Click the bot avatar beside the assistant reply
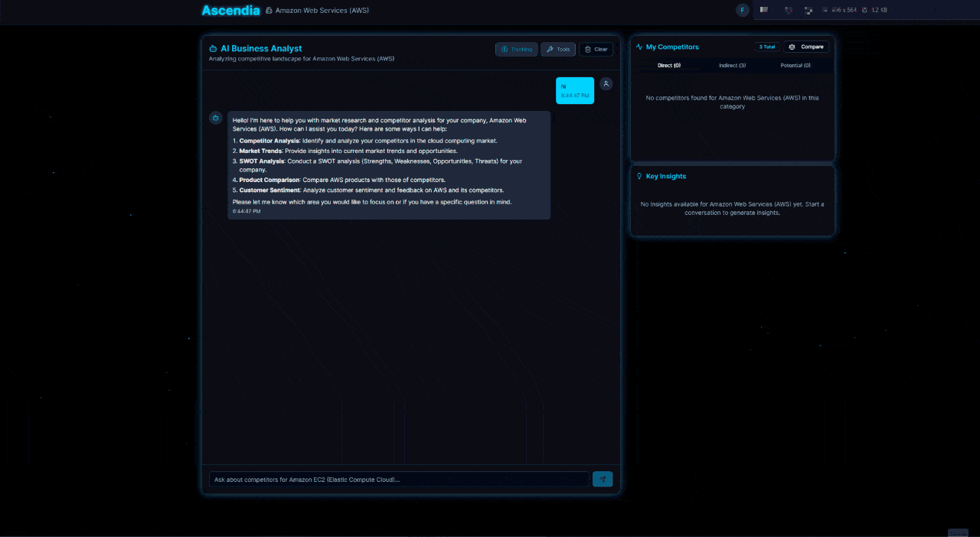This screenshot has width=980, height=537. (x=216, y=118)
